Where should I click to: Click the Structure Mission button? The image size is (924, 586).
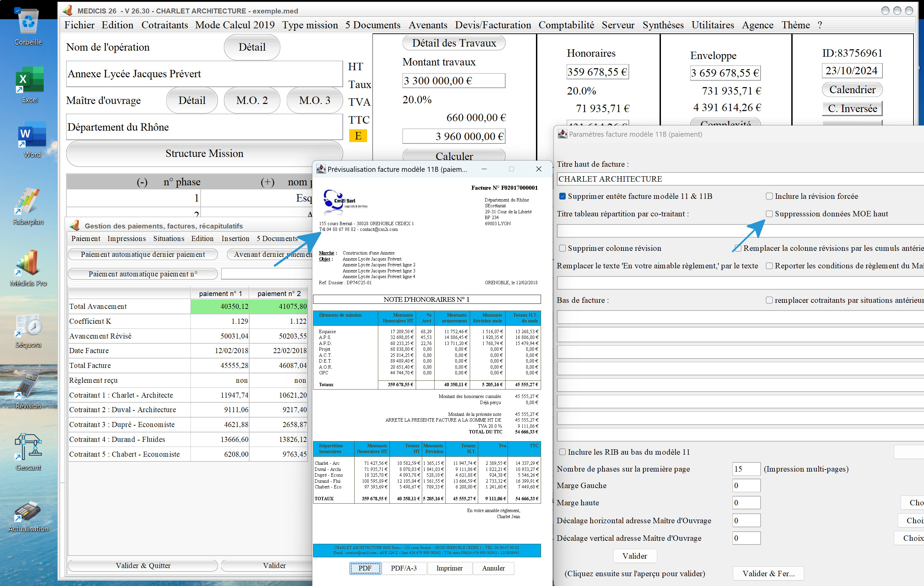pos(205,153)
